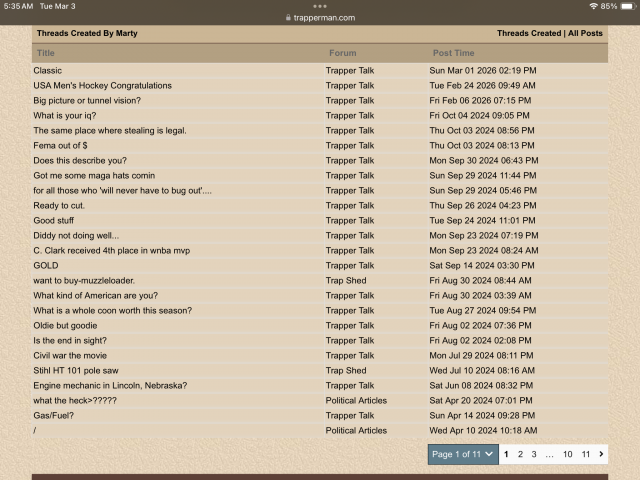This screenshot has height=480, width=640.
Task: Go to next page using arrow icon
Action: pyautogui.click(x=601, y=454)
